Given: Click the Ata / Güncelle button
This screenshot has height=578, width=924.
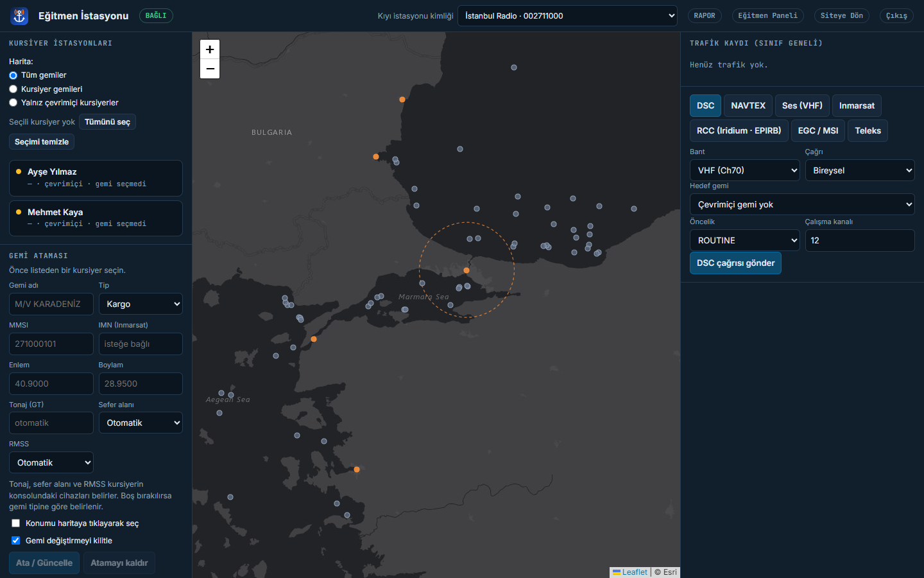Looking at the screenshot, I should [44, 563].
